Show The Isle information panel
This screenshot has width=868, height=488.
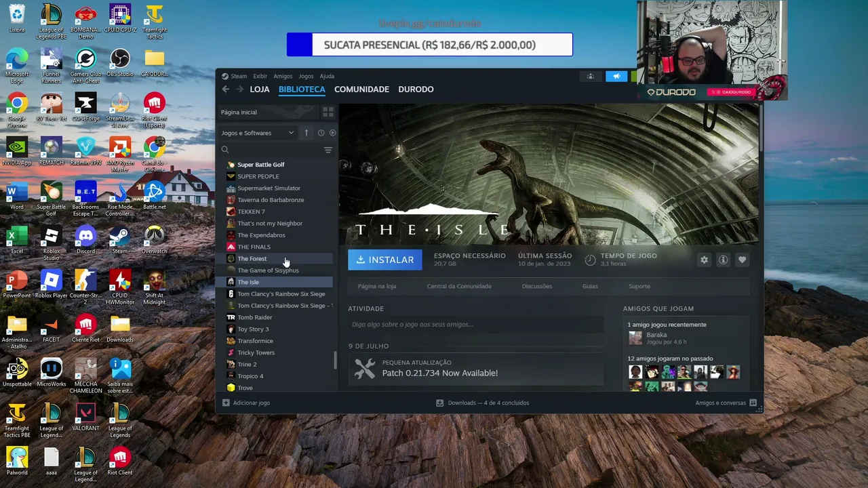coord(723,260)
